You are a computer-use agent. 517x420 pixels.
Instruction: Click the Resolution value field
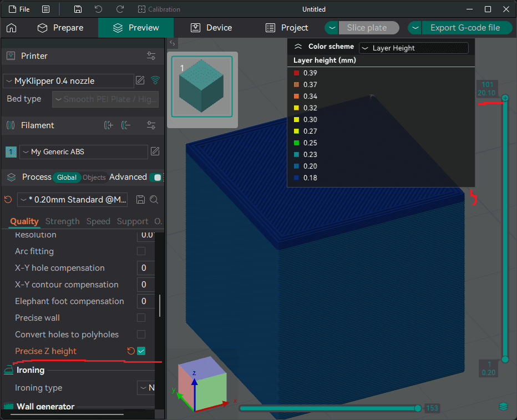(146, 235)
